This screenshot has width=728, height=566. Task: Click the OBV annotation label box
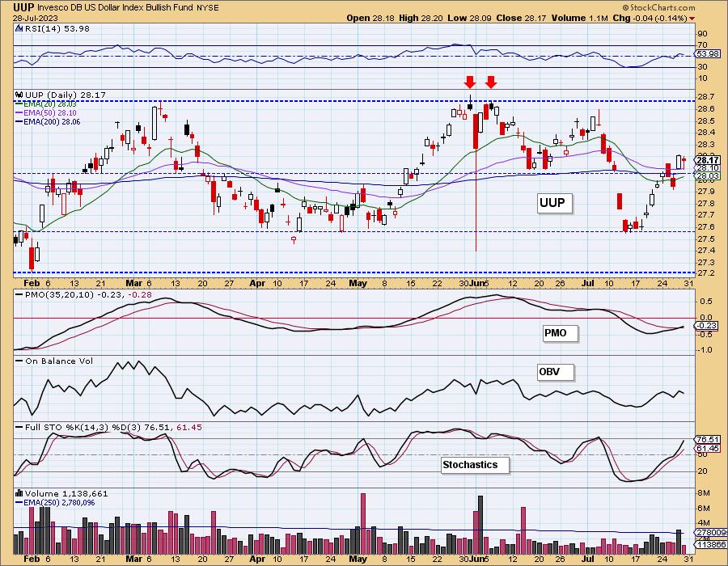556,372
